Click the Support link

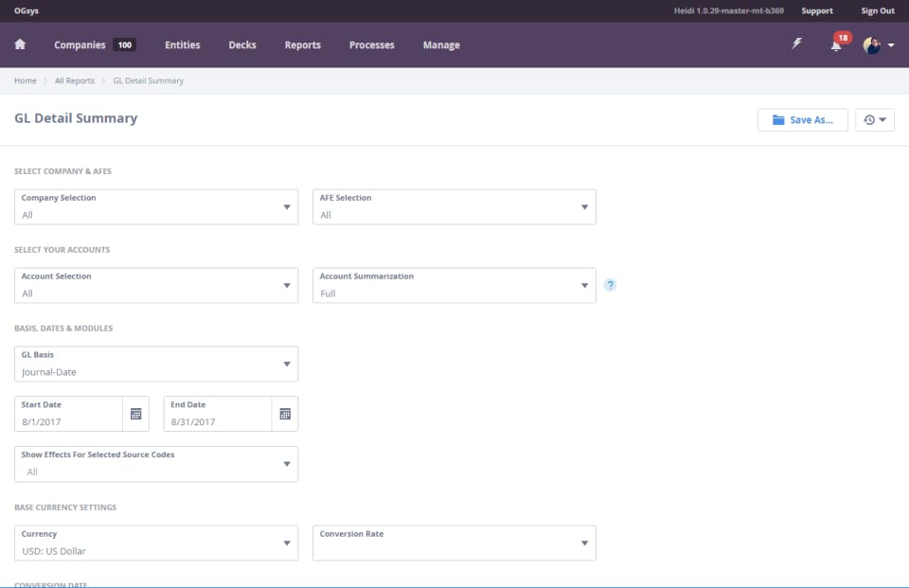point(817,10)
